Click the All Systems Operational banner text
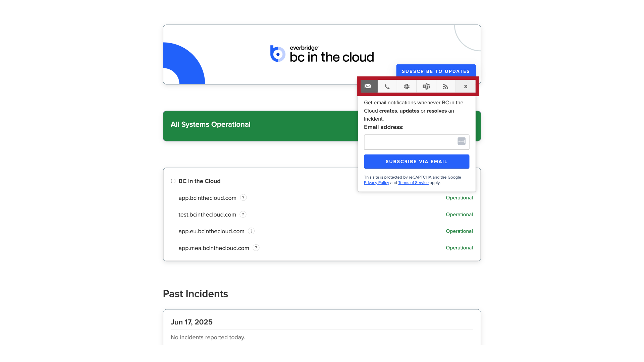 210,124
